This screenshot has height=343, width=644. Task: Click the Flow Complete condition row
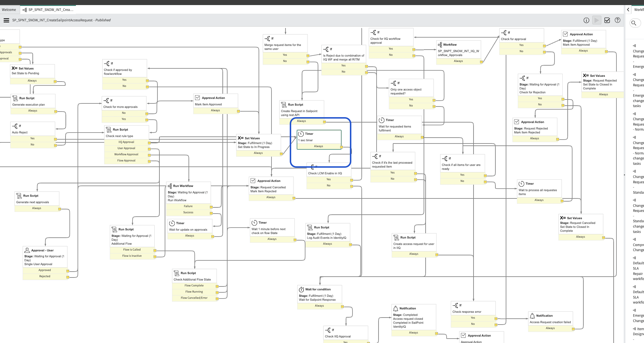click(194, 285)
